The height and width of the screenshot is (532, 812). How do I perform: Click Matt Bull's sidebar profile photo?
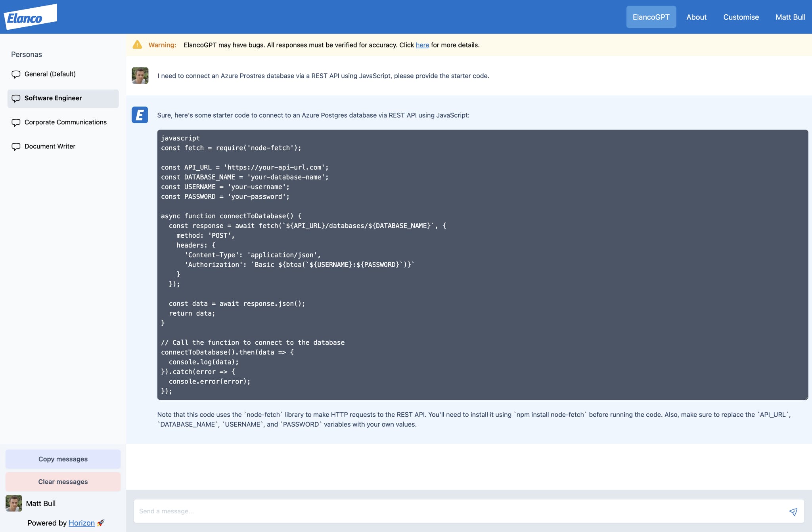pos(14,503)
